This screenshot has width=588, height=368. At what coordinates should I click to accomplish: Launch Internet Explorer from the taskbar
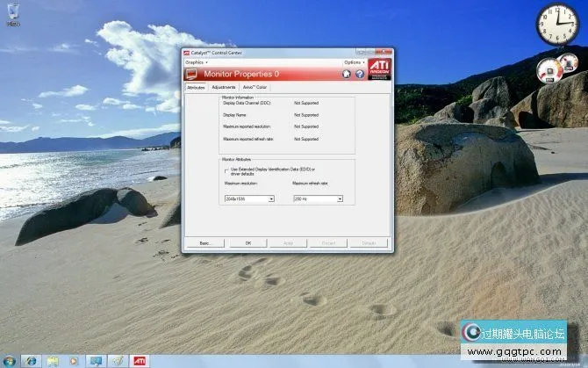coord(32,360)
